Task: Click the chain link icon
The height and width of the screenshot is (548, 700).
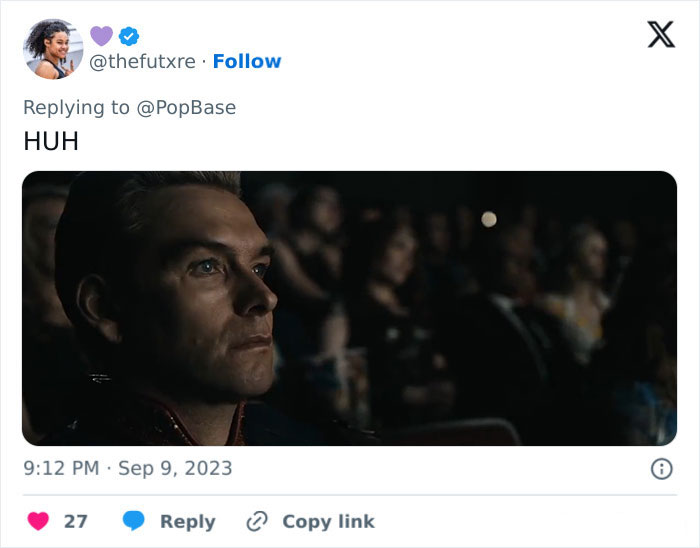Action: click(257, 521)
